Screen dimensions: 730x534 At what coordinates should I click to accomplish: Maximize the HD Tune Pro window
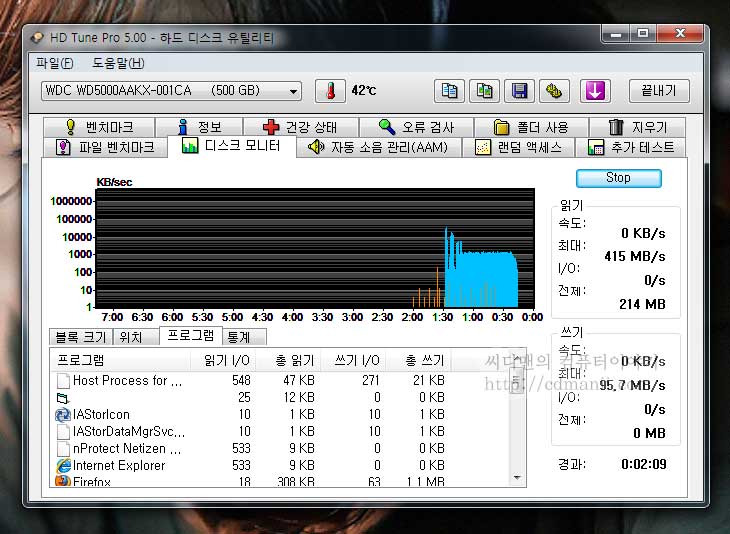(643, 34)
